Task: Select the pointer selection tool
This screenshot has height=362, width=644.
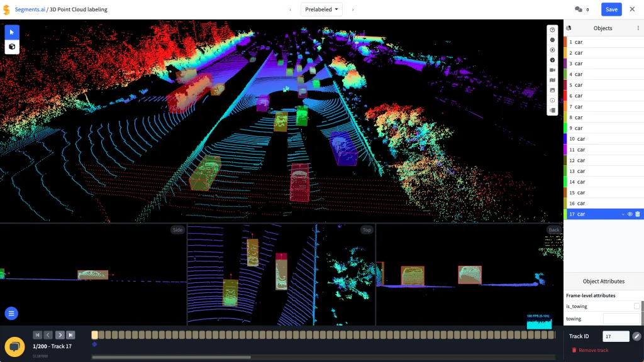Action: [11, 31]
